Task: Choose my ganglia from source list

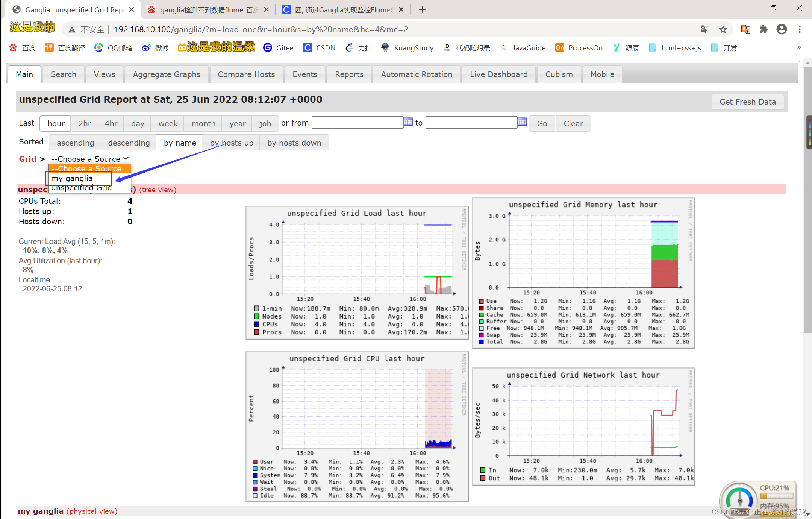Action: tap(72, 178)
